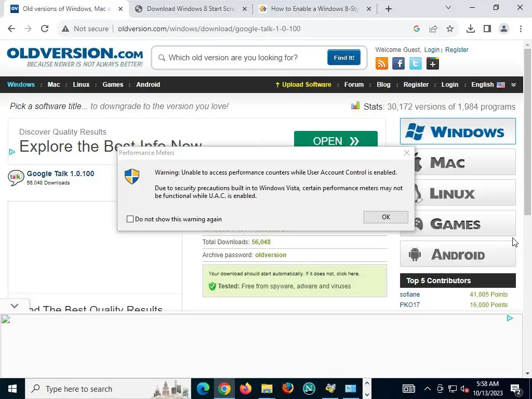
Task: Open Register link beside Welcome Guest
Action: pyautogui.click(x=457, y=49)
